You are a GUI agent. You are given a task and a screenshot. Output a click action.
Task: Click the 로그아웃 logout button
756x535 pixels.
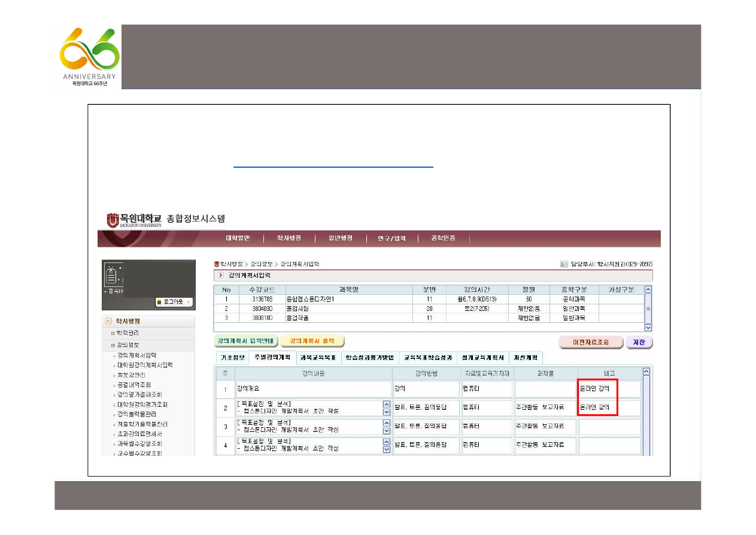point(174,302)
